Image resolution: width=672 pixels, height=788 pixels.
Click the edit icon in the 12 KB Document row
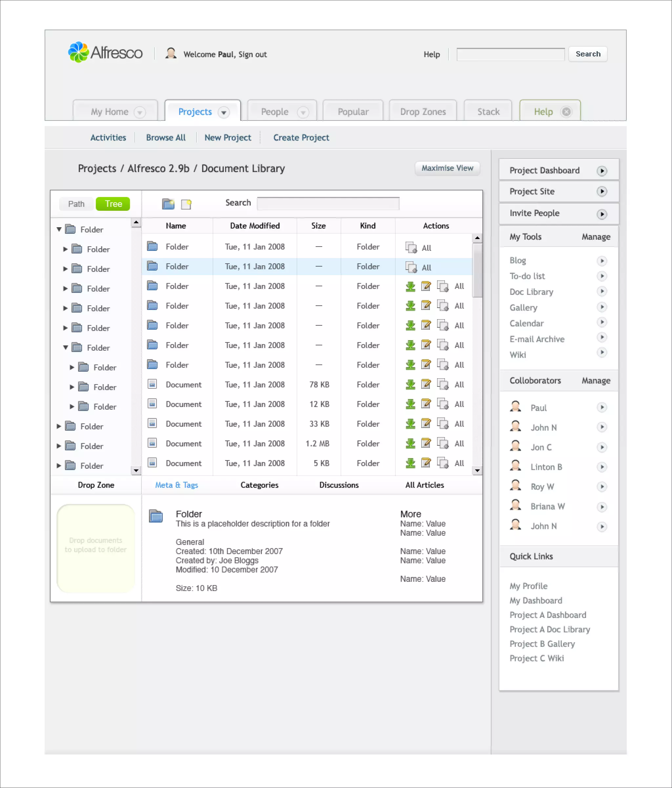(x=426, y=404)
